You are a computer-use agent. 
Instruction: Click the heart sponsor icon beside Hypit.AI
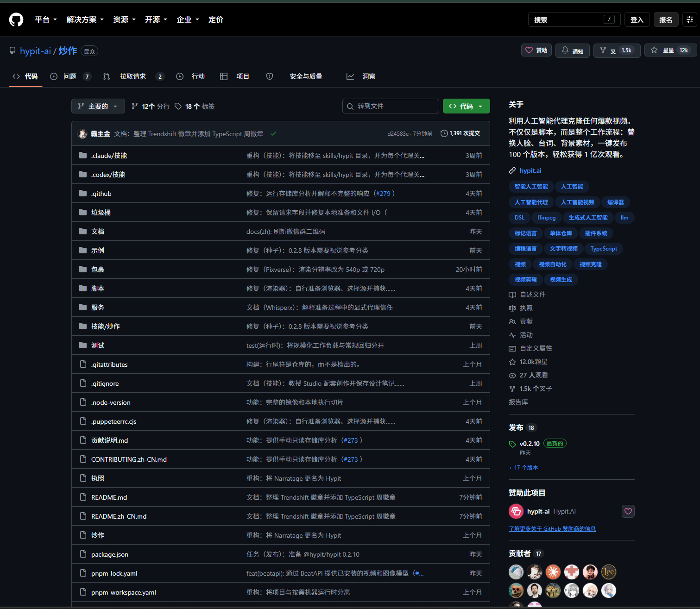tap(628, 511)
